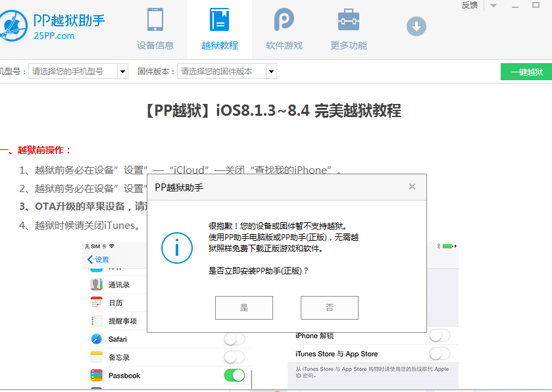Click the download arrow circle icon

pyautogui.click(x=416, y=26)
